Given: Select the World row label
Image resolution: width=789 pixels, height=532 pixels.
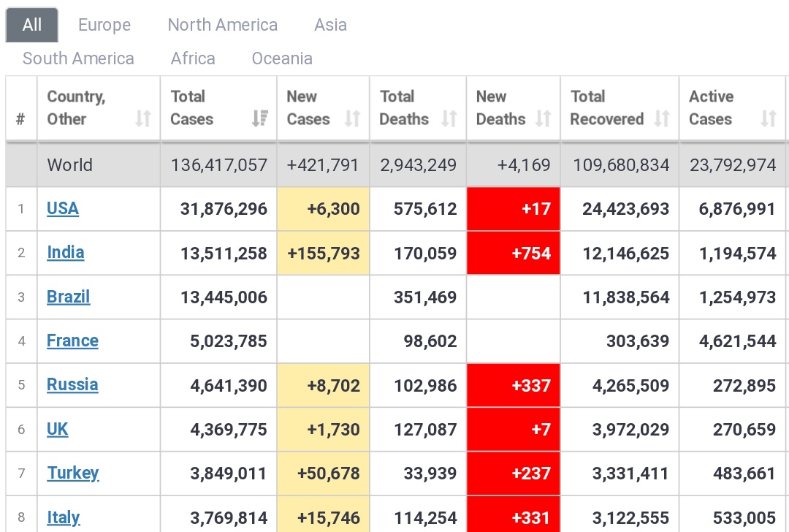Looking at the screenshot, I should pyautogui.click(x=70, y=164).
